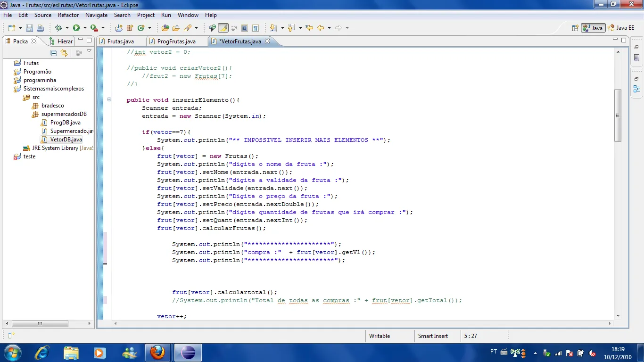Click the New Java Package icon
The image size is (644, 362).
coord(130,28)
